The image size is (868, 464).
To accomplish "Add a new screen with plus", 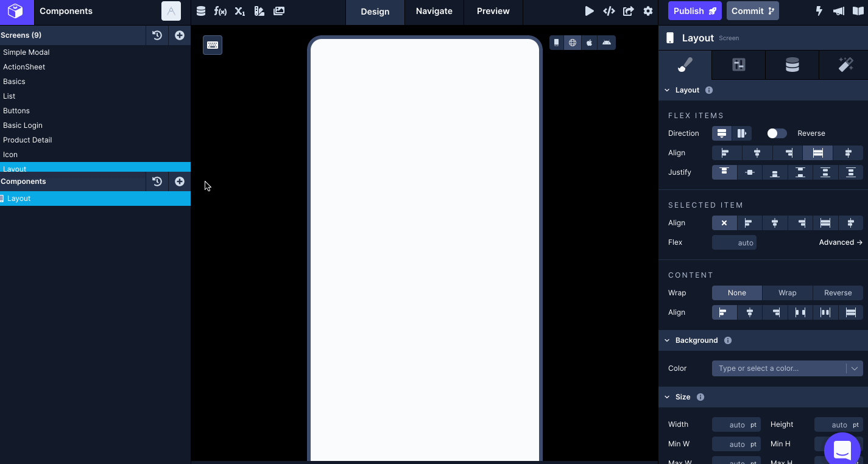I will [x=180, y=35].
